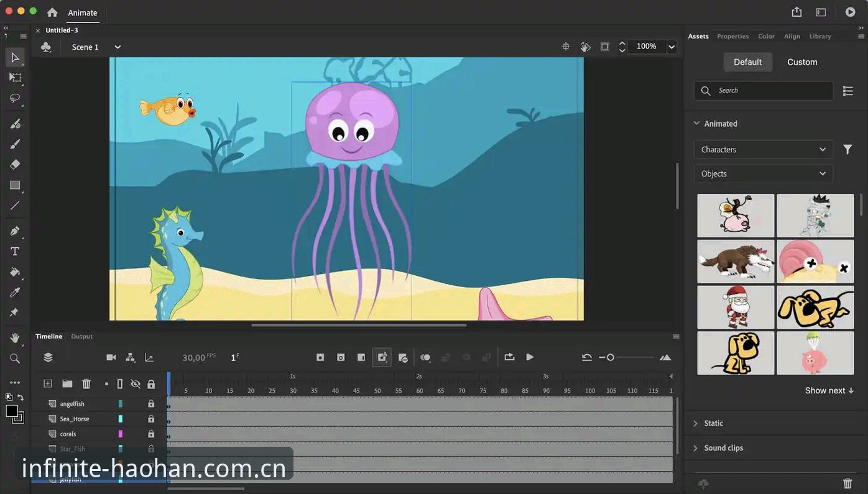This screenshot has height=494, width=868.
Task: Click the stage zoom stepper arrows
Action: coord(622,47)
